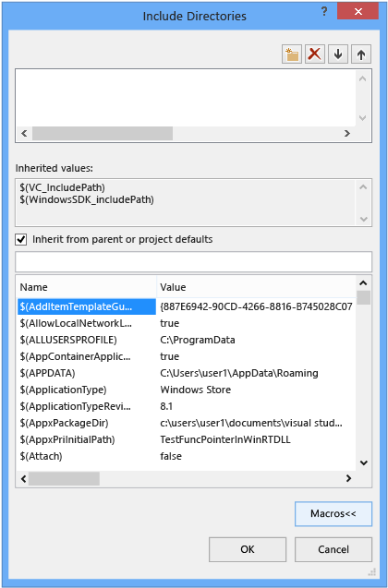Click macro list scroll-left arrow
The height and width of the screenshot is (588, 388).
23,478
